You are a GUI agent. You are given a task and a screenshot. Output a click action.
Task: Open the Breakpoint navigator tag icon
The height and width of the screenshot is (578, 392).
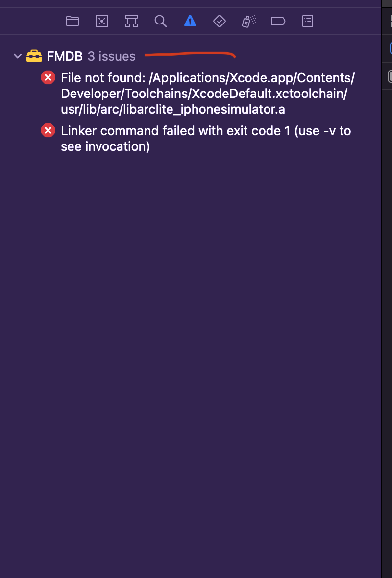coord(278,21)
